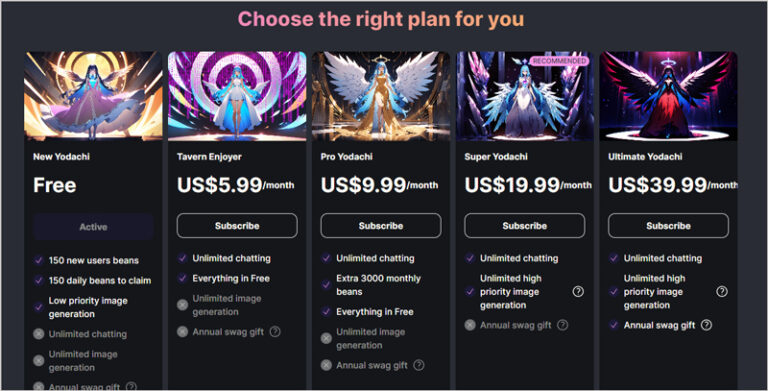The height and width of the screenshot is (391, 768).
Task: Subscribe to the Tavern Enjoyer US$5.99 plan
Action: 237,226
